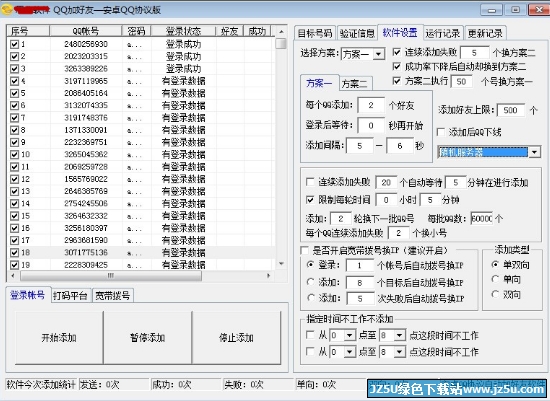Click the 停止添加 button
The image size is (550, 401).
coord(236,338)
